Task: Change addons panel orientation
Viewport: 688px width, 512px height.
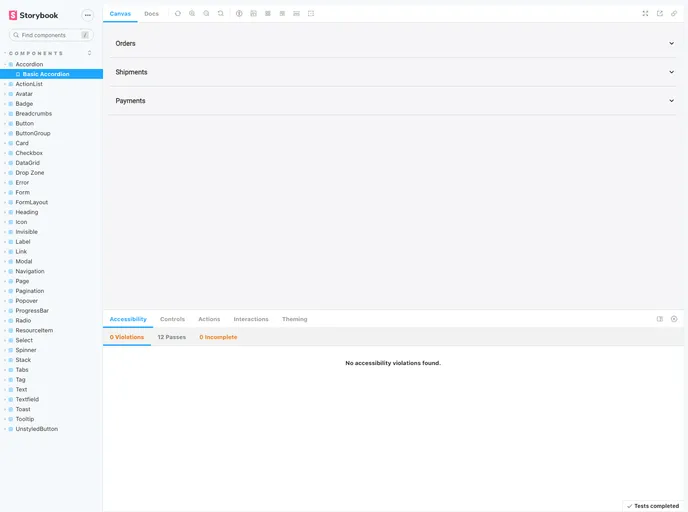Action: tap(660, 319)
